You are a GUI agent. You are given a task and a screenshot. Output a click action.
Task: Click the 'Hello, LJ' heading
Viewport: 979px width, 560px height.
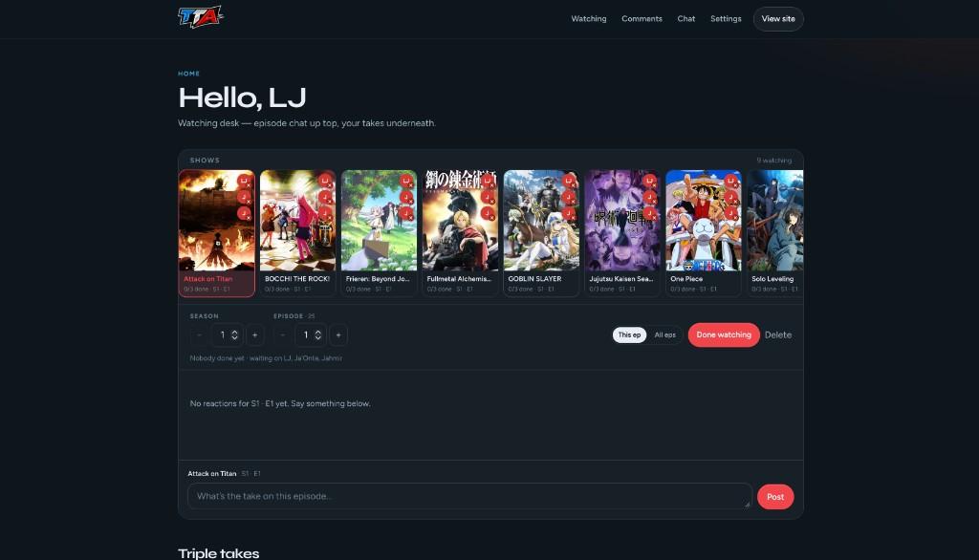click(x=242, y=97)
